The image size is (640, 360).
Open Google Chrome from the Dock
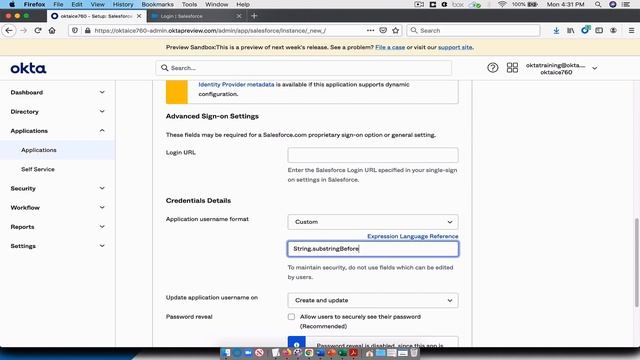coord(309,353)
